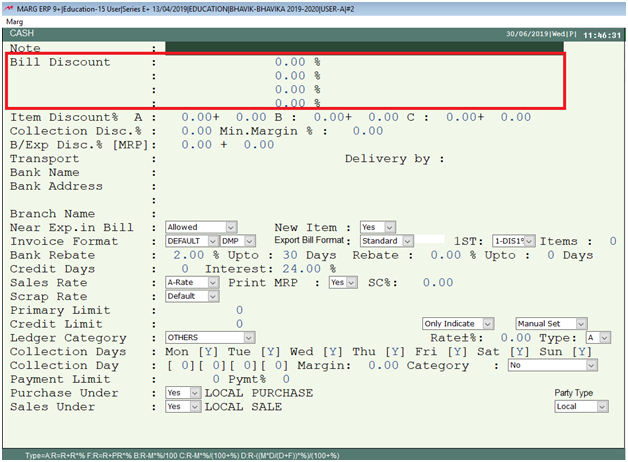This screenshot has width=628, height=462.
Task: Click the Marg ERP logo icon in title bar
Action: [x=8, y=6]
